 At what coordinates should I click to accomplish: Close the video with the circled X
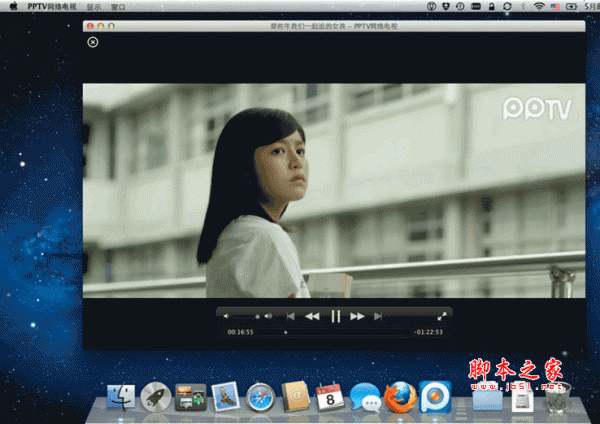pos(93,42)
